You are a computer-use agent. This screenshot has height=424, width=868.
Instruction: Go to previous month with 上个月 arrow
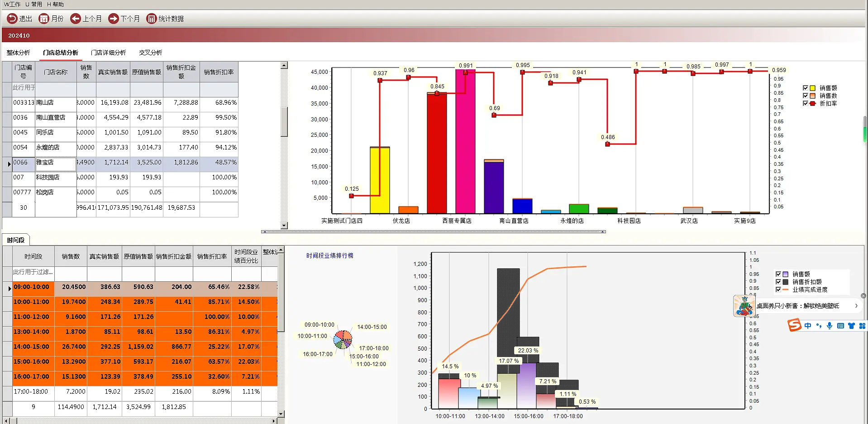coord(76,19)
